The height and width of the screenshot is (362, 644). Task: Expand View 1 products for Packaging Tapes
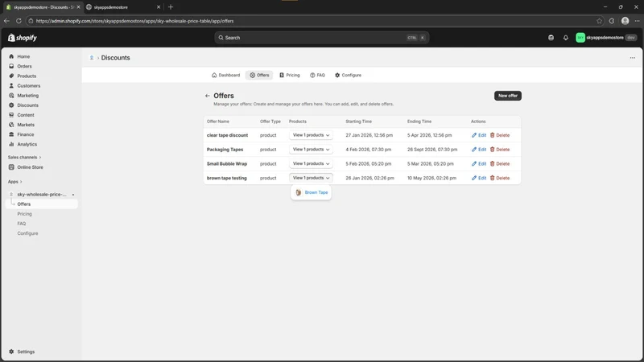point(311,150)
